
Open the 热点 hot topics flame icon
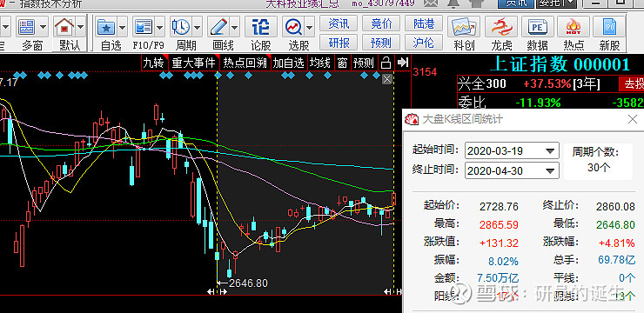(x=573, y=28)
